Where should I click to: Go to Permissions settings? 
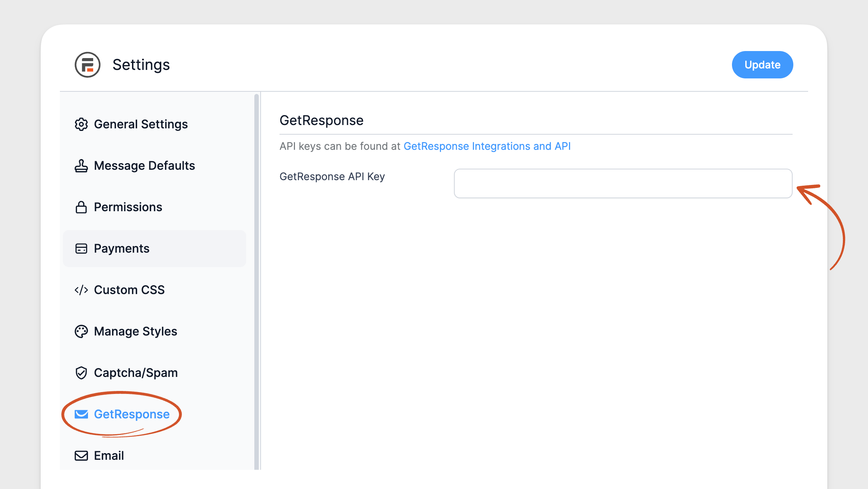pos(155,207)
